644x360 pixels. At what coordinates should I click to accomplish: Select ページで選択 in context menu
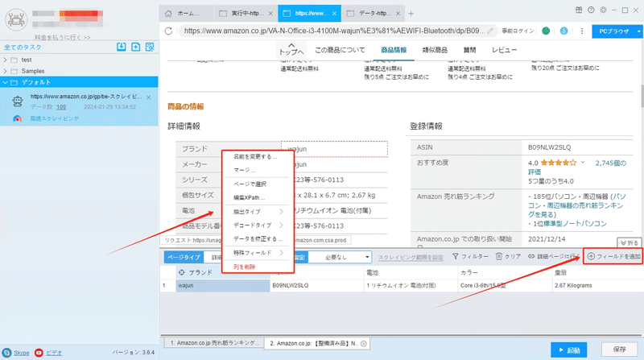[250, 184]
